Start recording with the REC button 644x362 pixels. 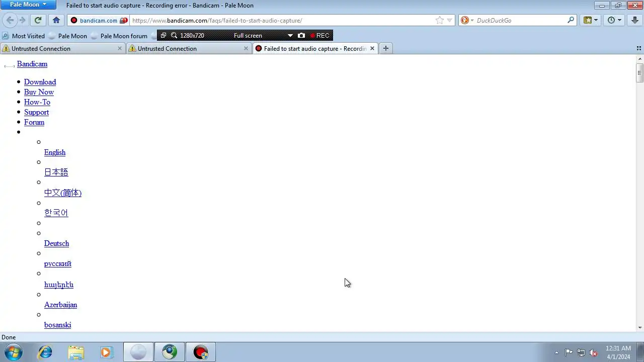[x=320, y=36]
